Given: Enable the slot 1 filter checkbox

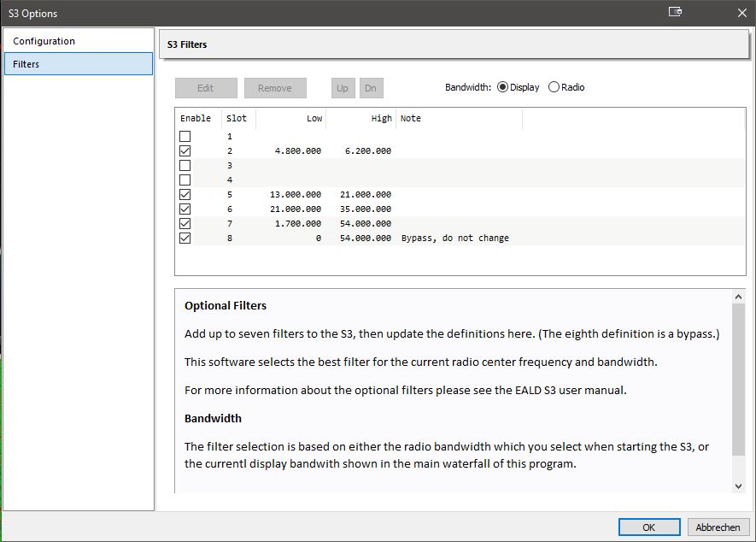Looking at the screenshot, I should coord(185,137).
